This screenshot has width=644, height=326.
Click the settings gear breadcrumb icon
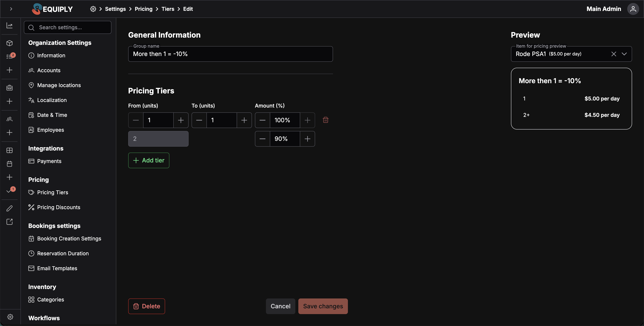[x=93, y=9]
